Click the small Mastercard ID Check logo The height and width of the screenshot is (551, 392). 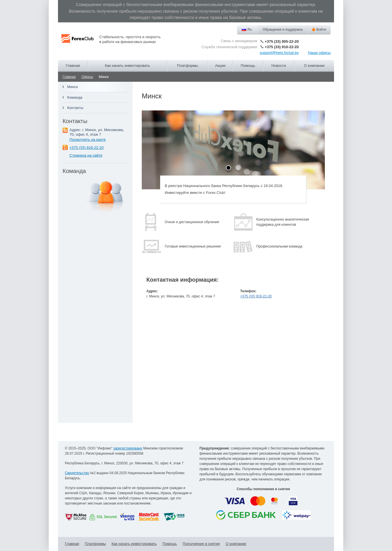274,501
